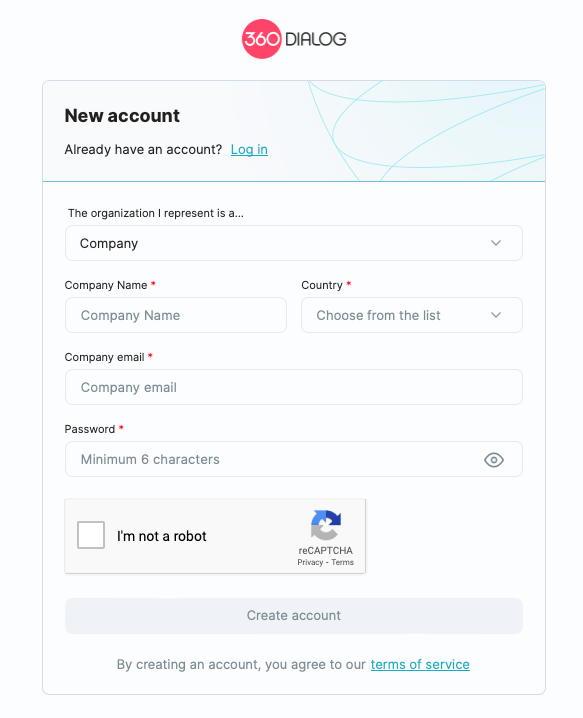Click the Country dropdown chevron
583x718 pixels.
pyautogui.click(x=496, y=315)
